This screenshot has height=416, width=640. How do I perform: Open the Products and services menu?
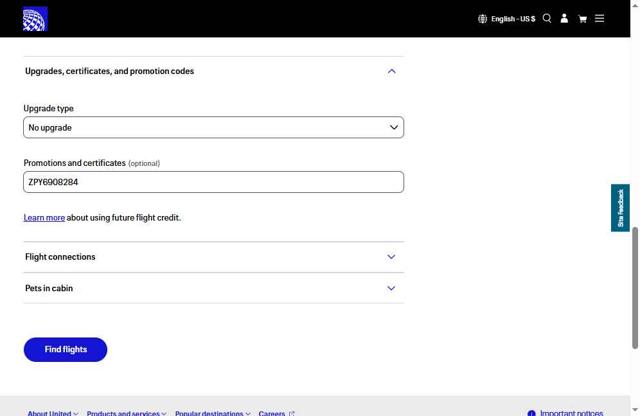pyautogui.click(x=126, y=413)
